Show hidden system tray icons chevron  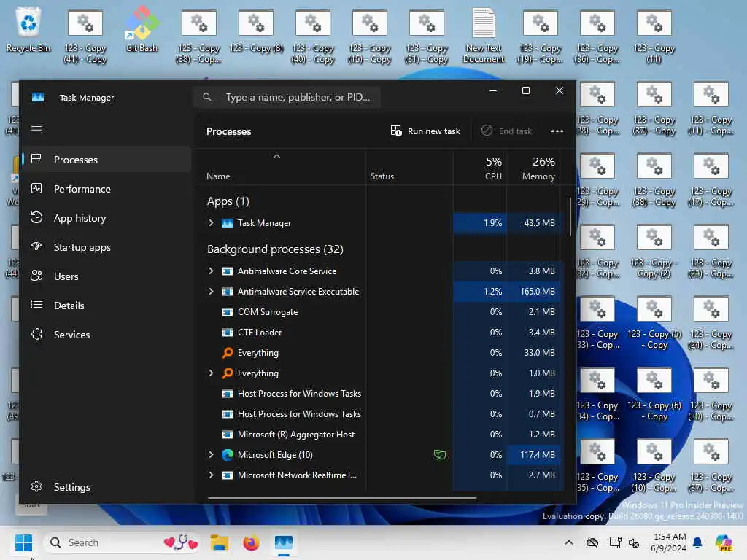point(568,542)
